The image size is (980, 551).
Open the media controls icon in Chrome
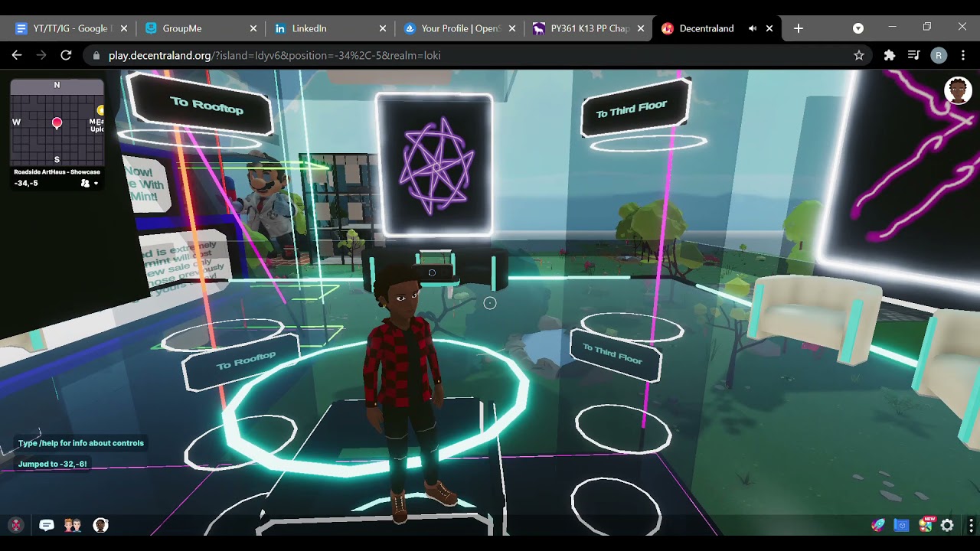pyautogui.click(x=913, y=55)
